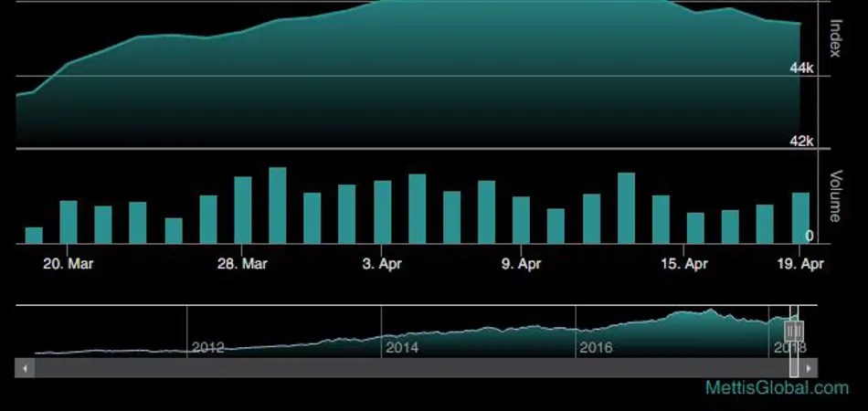Click the scrollbar right arrow button

(x=810, y=368)
